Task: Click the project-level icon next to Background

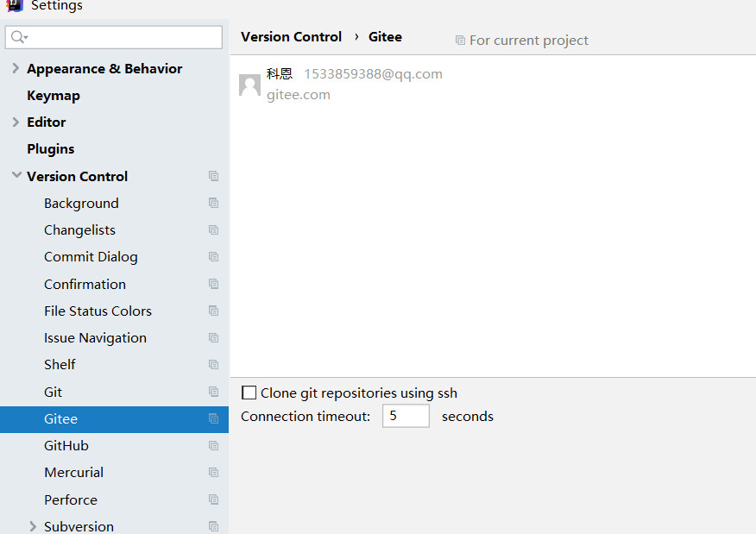Action: pos(213,203)
